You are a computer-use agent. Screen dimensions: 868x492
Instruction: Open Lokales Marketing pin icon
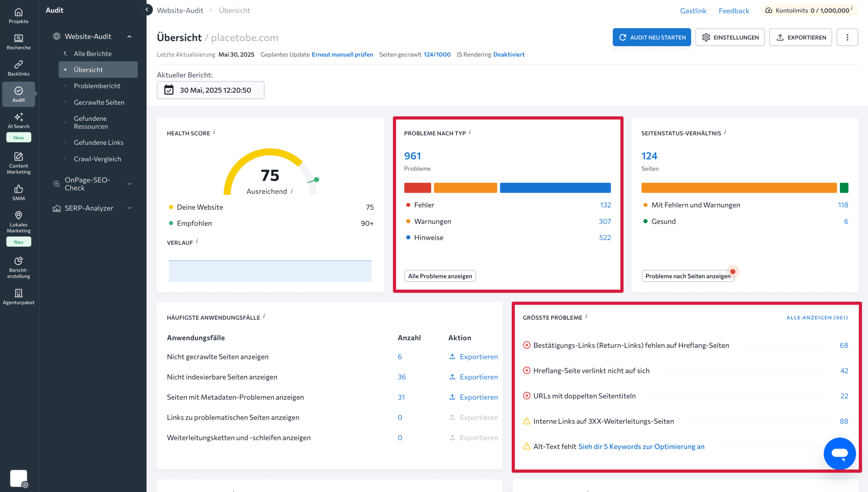[x=19, y=215]
